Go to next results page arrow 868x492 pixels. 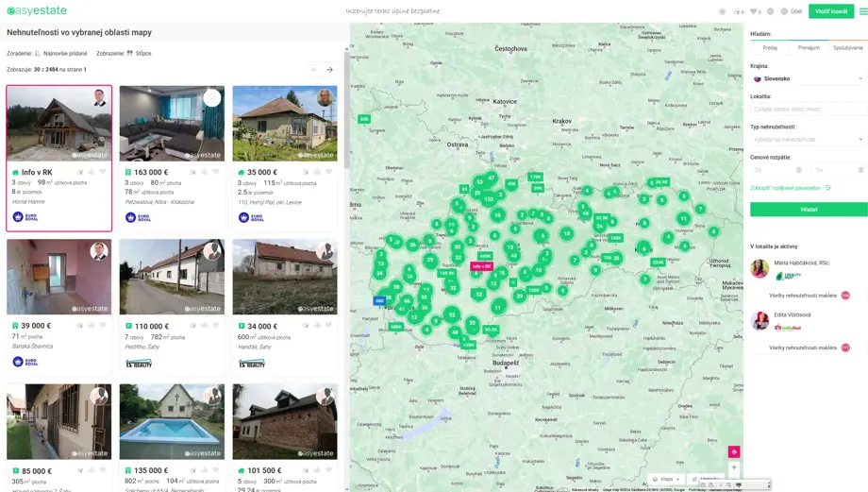(329, 70)
